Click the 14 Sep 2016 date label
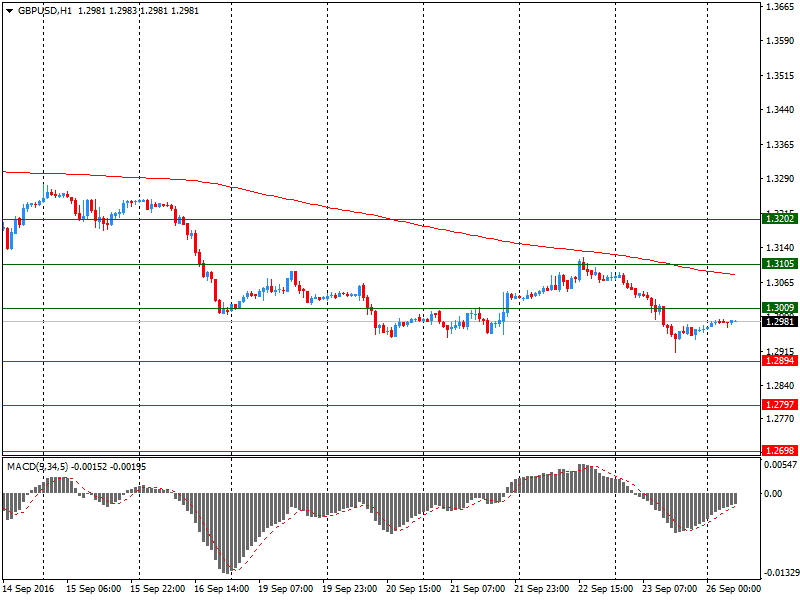 30,589
